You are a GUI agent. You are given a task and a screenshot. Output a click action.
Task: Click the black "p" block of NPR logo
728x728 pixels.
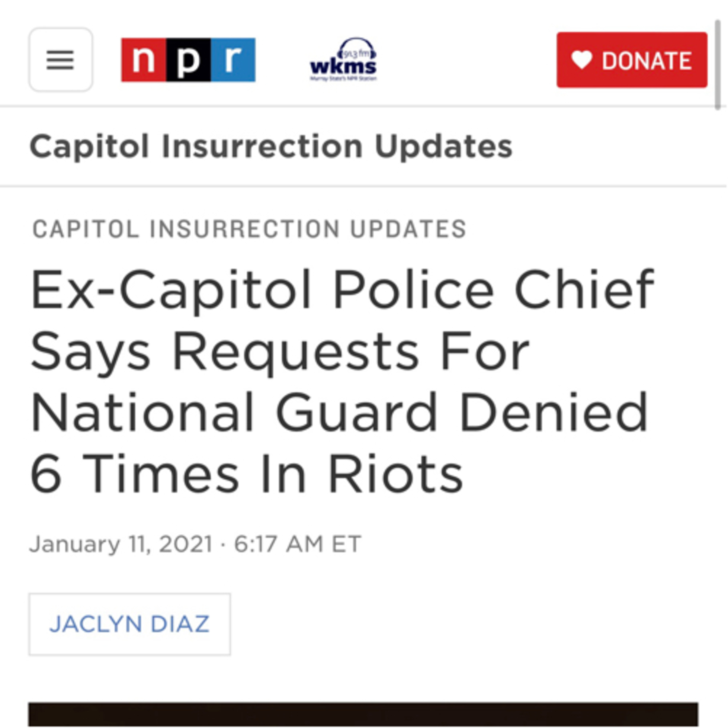pos(188,59)
